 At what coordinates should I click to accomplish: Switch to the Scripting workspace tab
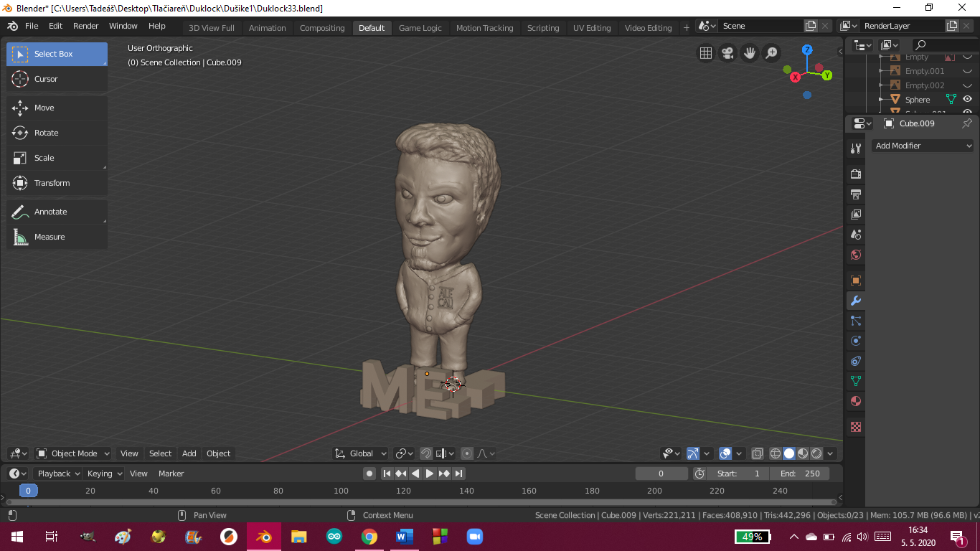pyautogui.click(x=543, y=28)
